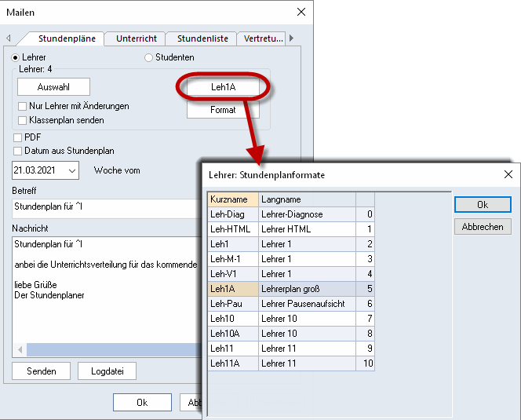
Task: Enable Klassenplan senden checkbox
Action: (22, 120)
